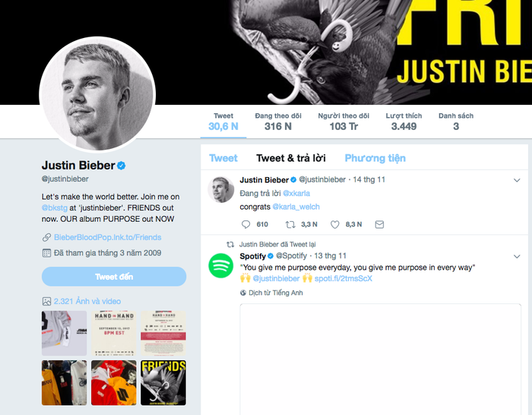Select the Tweet timeline tab
The width and height of the screenshot is (532, 415).
pos(223,158)
